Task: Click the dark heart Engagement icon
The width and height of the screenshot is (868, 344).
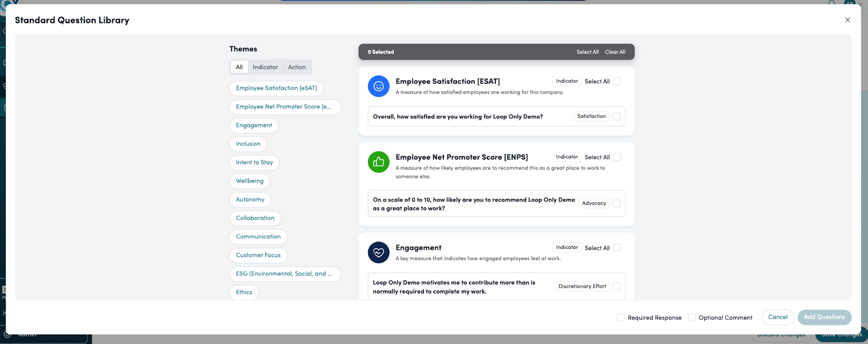Action: (x=378, y=252)
